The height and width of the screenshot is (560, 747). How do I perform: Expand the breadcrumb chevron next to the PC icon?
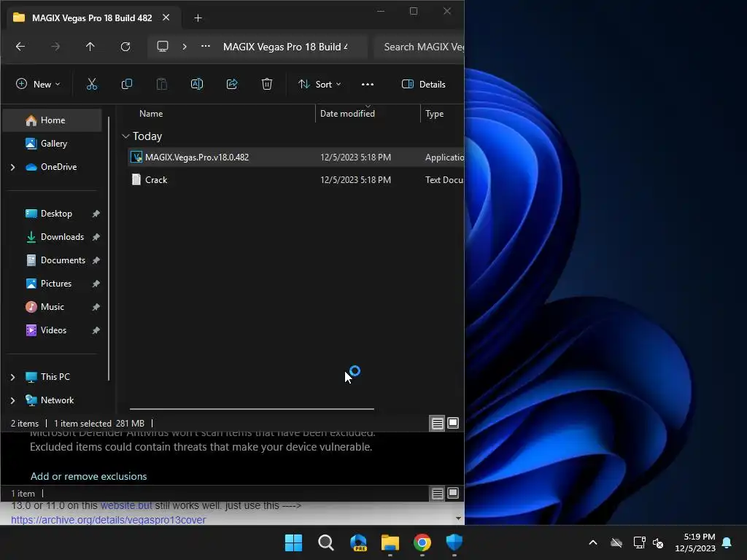[185, 47]
